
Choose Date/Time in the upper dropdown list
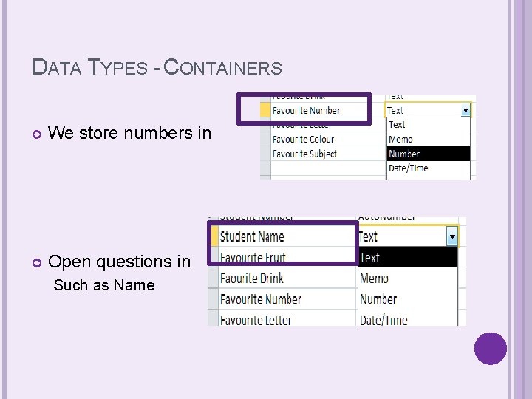click(428, 168)
